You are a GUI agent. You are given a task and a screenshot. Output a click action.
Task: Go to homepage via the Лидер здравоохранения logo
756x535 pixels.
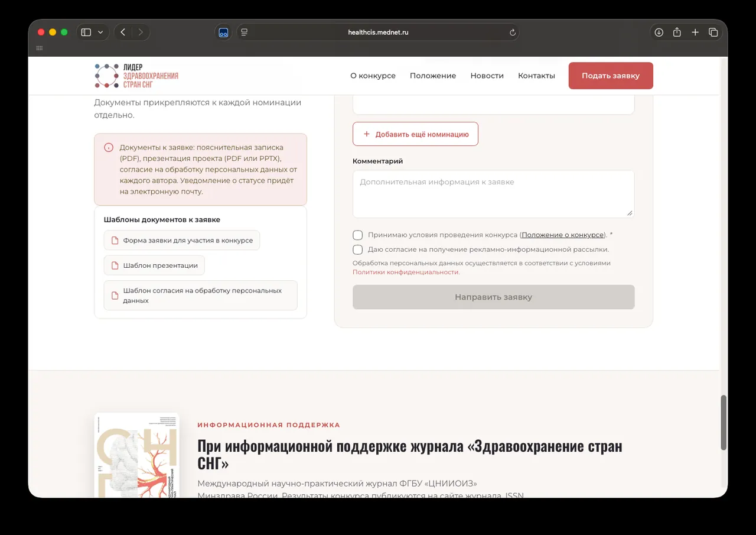pos(136,76)
